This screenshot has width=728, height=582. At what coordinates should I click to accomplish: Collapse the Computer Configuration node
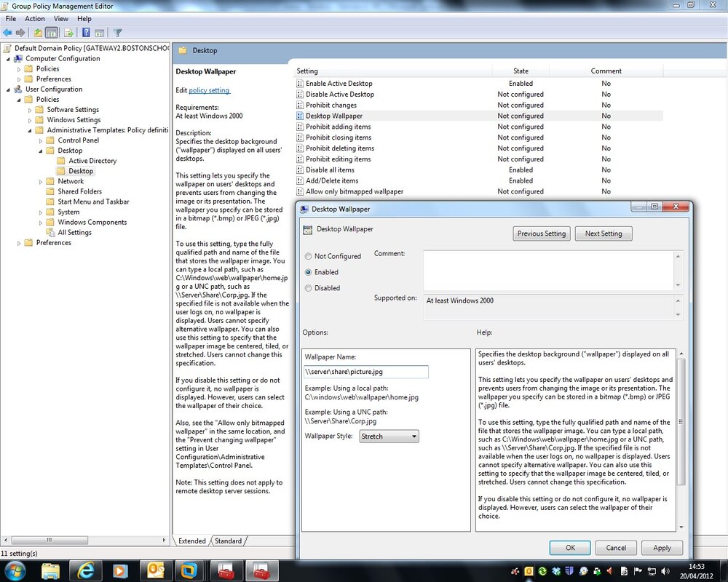tap(8, 59)
